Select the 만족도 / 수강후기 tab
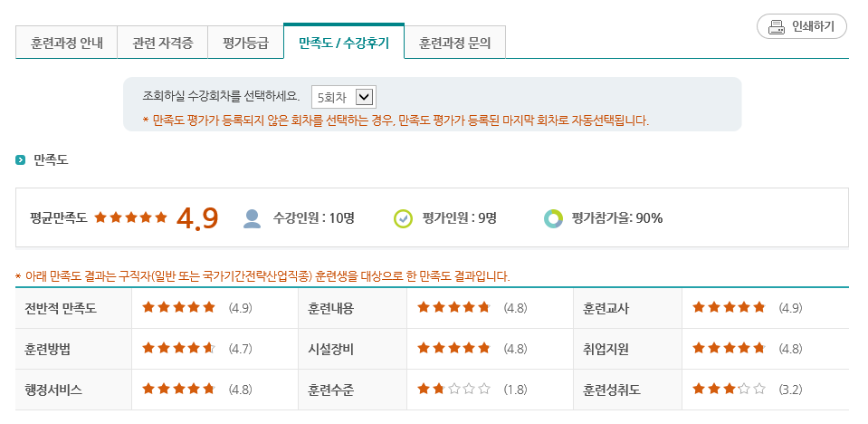This screenshot has width=868, height=424. click(x=344, y=42)
